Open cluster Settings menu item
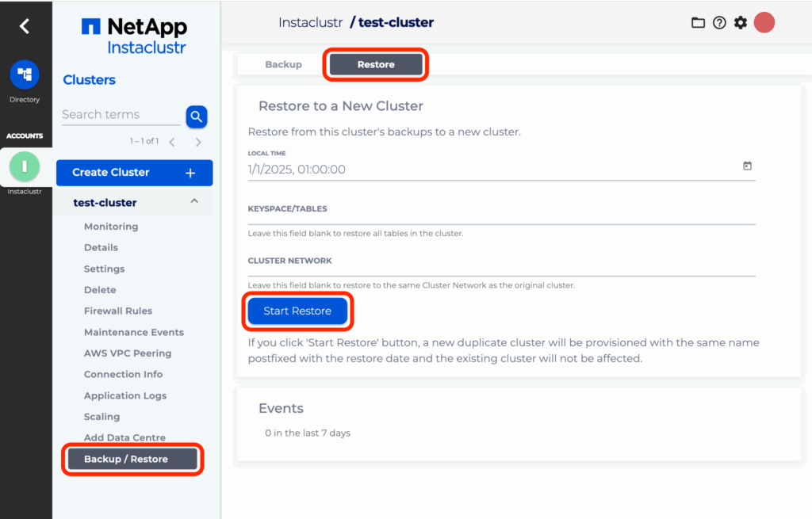 [104, 269]
